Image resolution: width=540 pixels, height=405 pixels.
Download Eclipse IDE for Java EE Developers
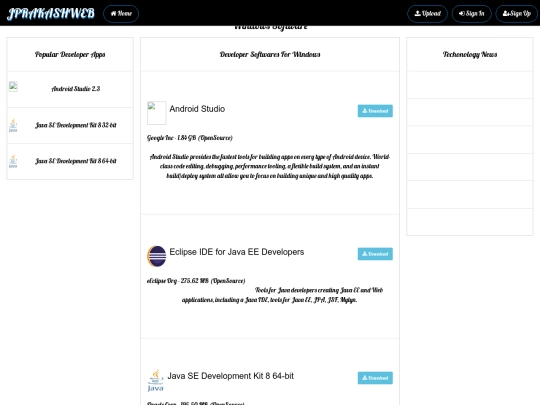375,254
